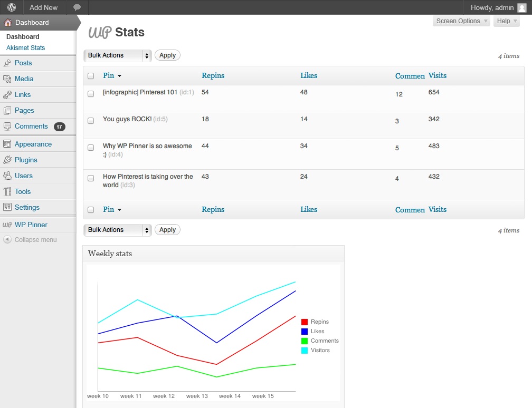Click the WP Pinner logo icon in sidebar
This screenshot has width=532, height=408.
pyautogui.click(x=7, y=225)
